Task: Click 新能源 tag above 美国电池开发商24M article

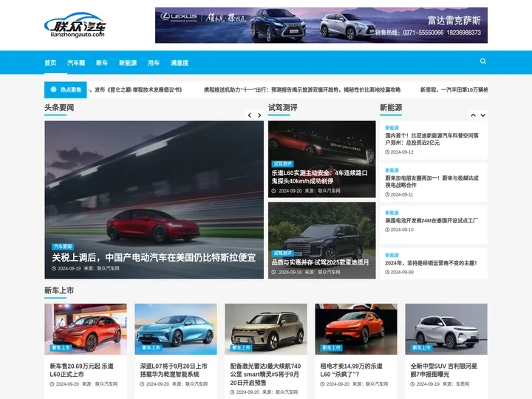Action: [x=392, y=213]
